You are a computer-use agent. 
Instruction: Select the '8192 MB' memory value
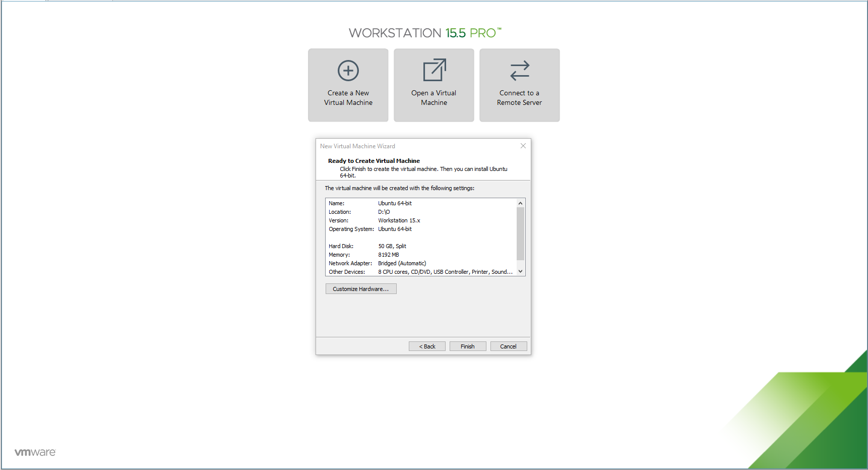pos(389,255)
